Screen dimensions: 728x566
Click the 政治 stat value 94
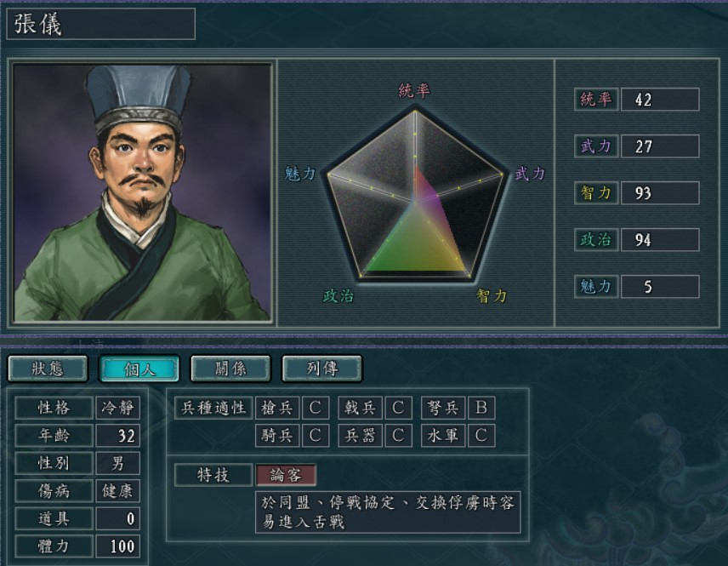click(x=660, y=240)
